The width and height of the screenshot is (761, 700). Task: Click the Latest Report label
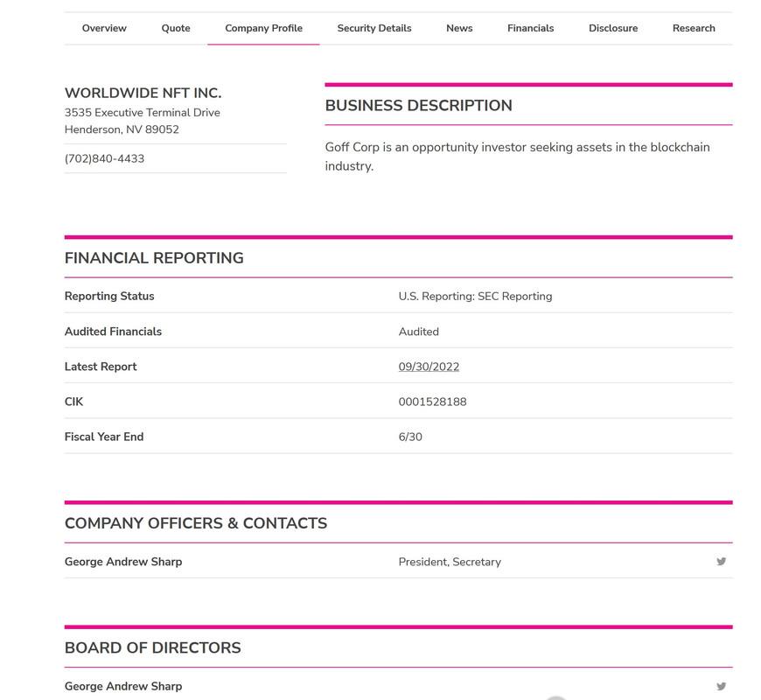(x=101, y=367)
